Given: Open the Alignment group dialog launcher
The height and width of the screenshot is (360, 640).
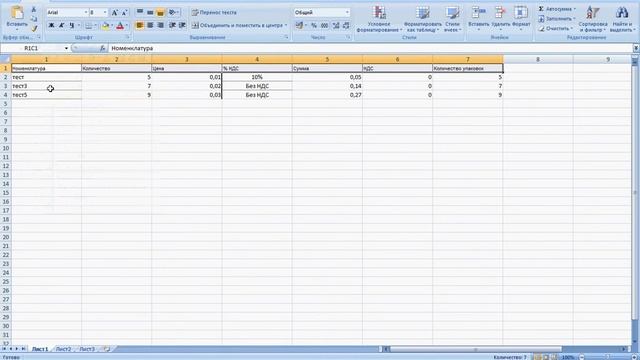Looking at the screenshot, I should point(286,37).
